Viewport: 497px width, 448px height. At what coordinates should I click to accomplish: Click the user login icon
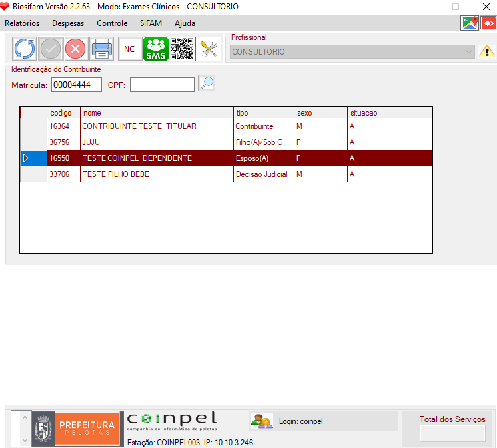coord(262,421)
